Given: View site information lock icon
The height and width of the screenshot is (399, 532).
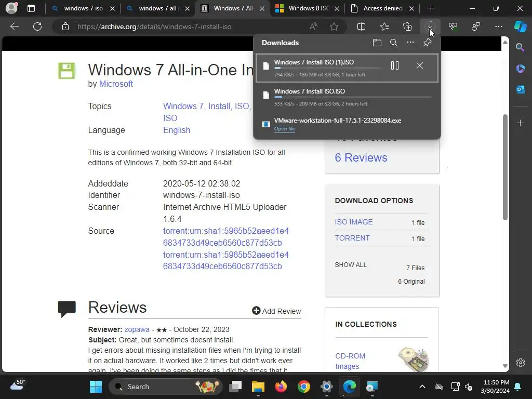Looking at the screenshot, I should point(65,26).
